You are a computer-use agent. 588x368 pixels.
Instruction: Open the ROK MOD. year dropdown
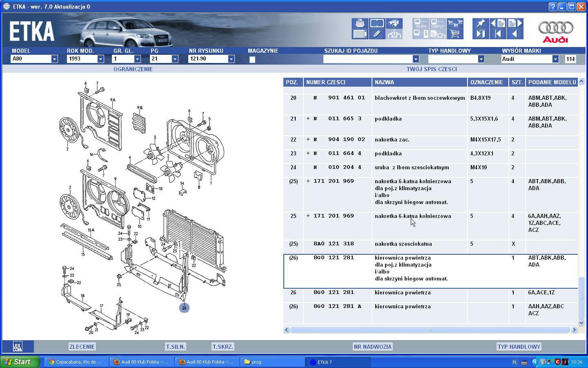tap(100, 59)
